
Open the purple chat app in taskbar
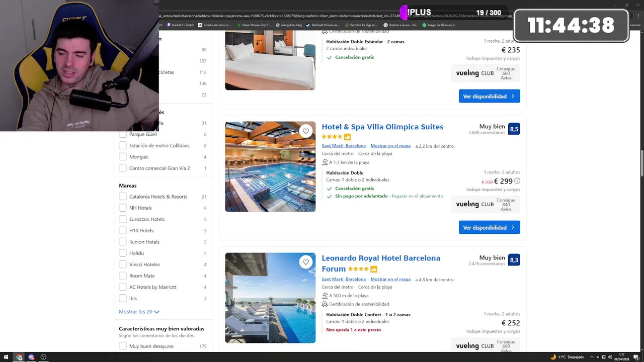coord(31,357)
